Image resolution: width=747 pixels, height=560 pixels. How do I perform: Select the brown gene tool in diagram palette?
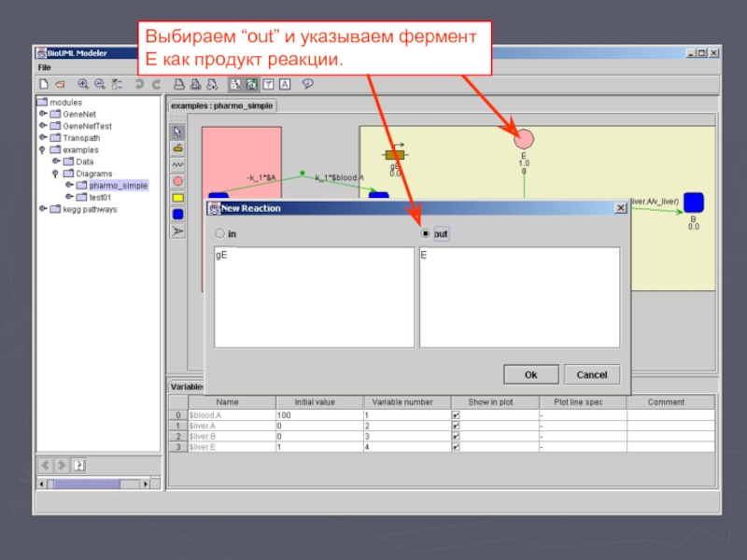point(177,148)
